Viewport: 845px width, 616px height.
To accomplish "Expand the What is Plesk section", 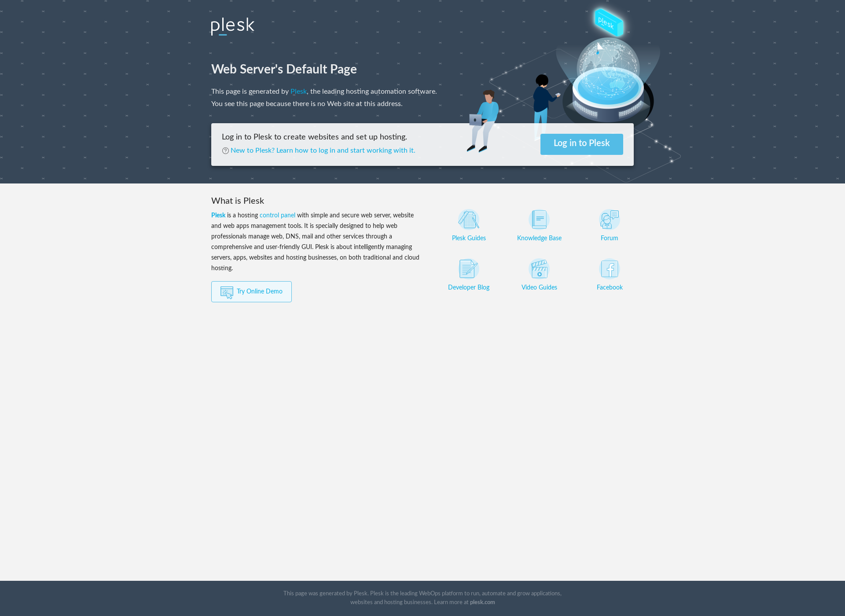I will click(238, 200).
